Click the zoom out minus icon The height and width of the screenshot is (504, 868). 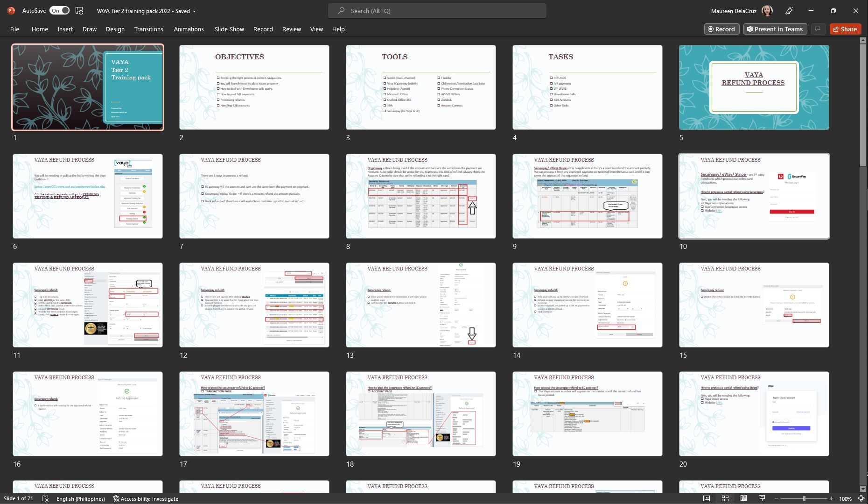tap(777, 498)
